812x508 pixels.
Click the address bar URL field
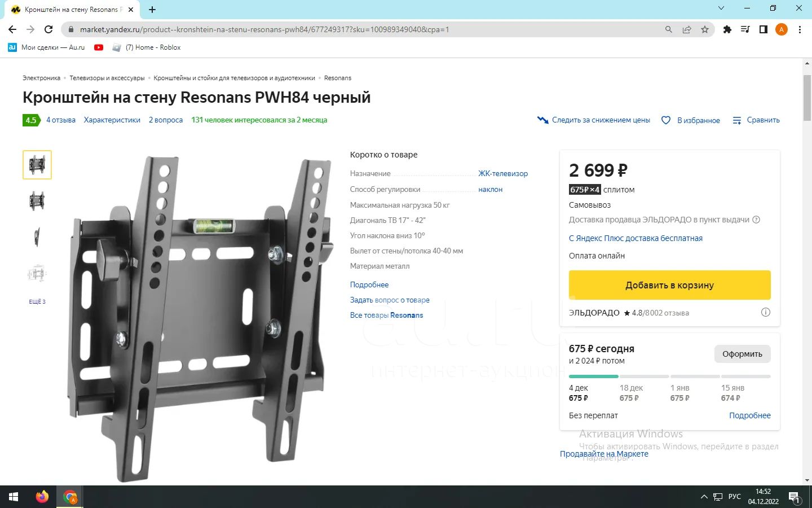click(x=361, y=29)
